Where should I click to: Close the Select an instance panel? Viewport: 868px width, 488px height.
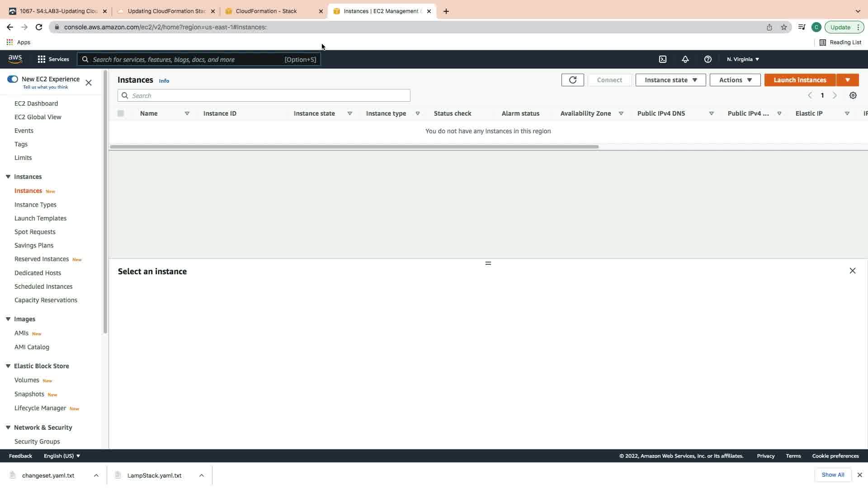[852, 271]
